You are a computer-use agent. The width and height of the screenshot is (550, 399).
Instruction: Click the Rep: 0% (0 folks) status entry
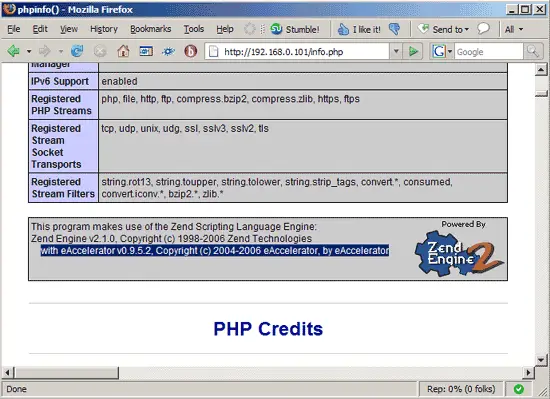(x=461, y=389)
